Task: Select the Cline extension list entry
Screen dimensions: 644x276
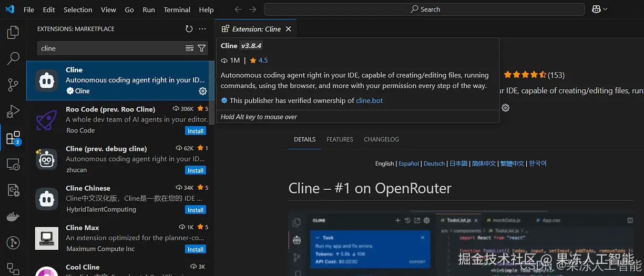Action: click(x=120, y=80)
